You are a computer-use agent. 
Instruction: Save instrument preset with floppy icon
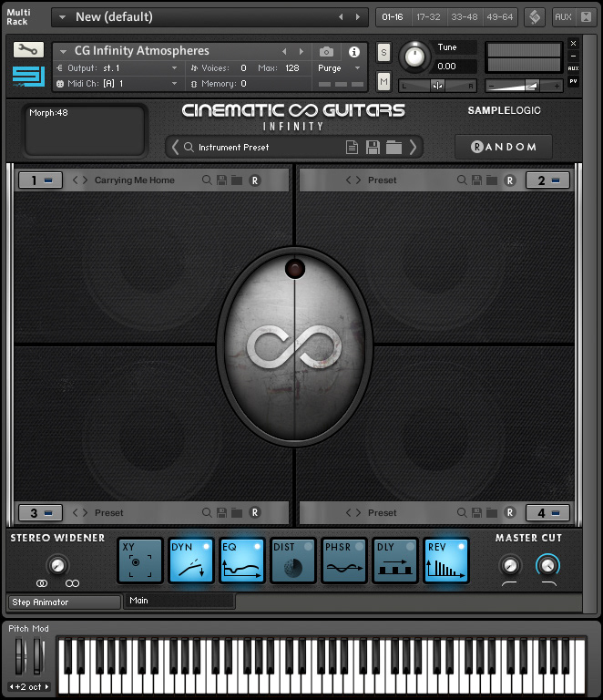pos(373,147)
